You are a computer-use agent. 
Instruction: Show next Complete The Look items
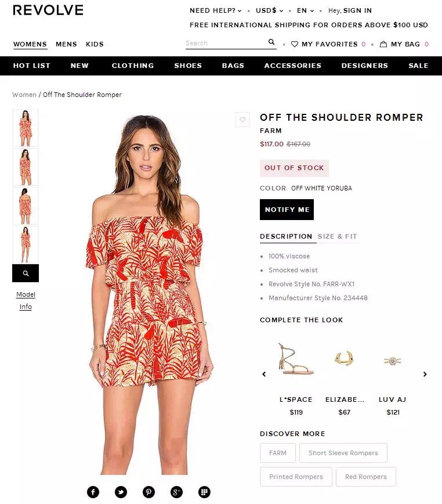tap(425, 374)
